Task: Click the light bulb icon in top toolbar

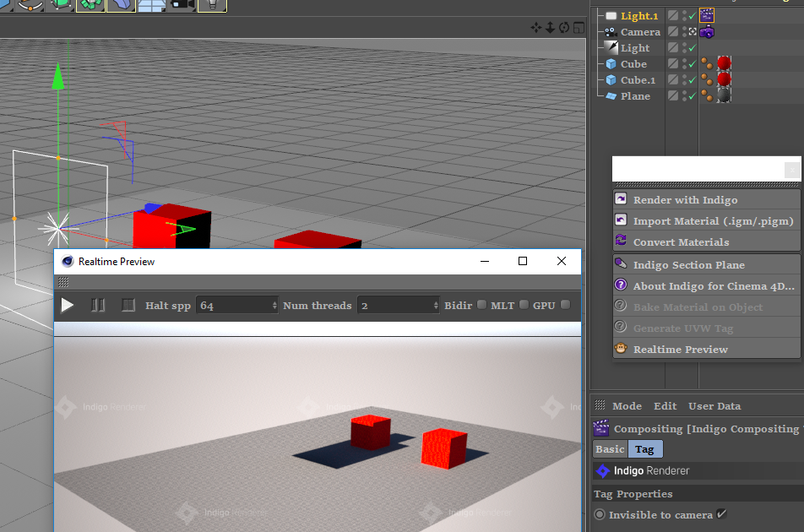Action: (x=212, y=5)
